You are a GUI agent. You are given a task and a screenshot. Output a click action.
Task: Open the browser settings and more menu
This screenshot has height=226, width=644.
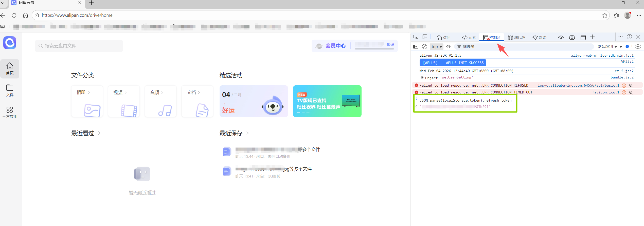639,15
